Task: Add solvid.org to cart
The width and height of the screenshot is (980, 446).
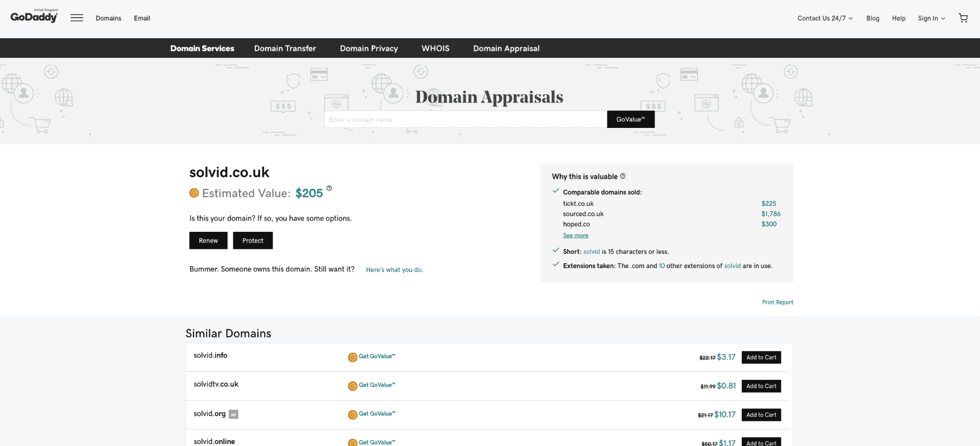Action: 761,415
